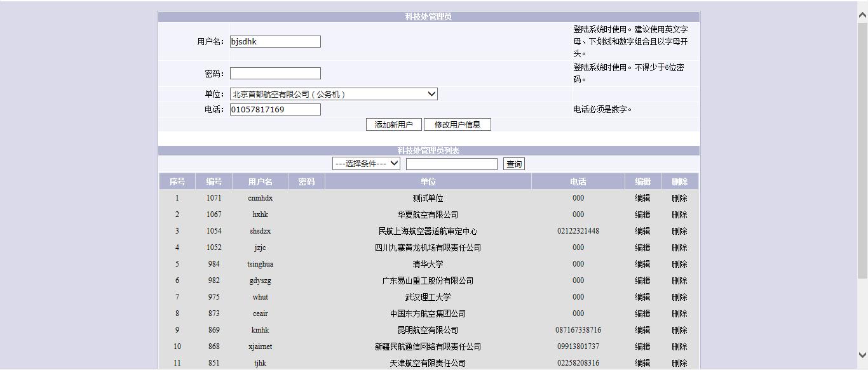Edit the jzjc user row
Image resolution: width=868 pixels, height=370 pixels.
click(642, 248)
